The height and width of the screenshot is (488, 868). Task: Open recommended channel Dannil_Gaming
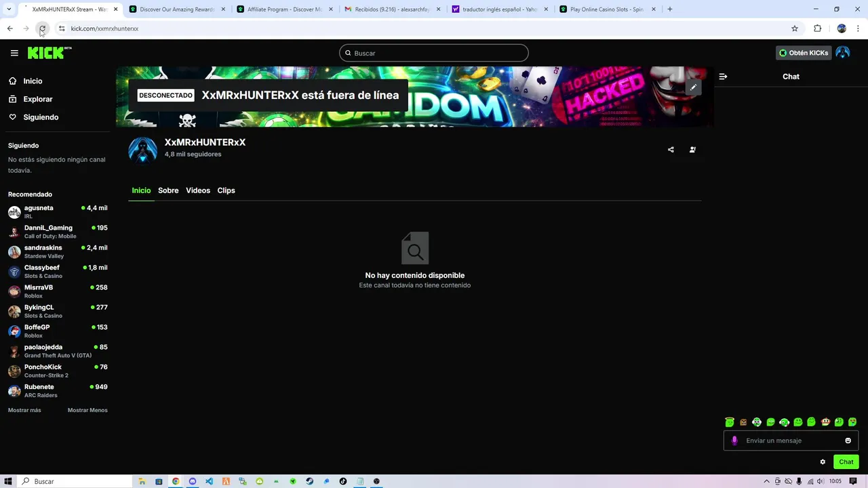58,232
